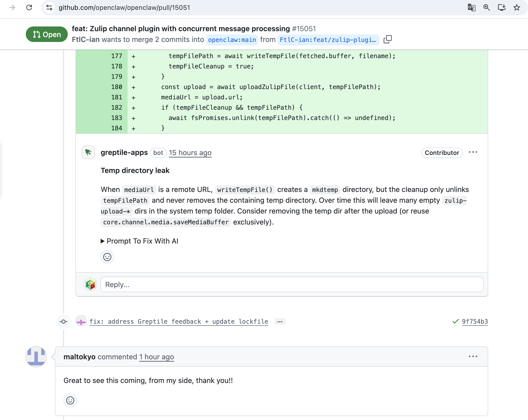Screen dimensions: 528x420
Task: Open fix: address Greptile feedback commit
Action: 178,321
